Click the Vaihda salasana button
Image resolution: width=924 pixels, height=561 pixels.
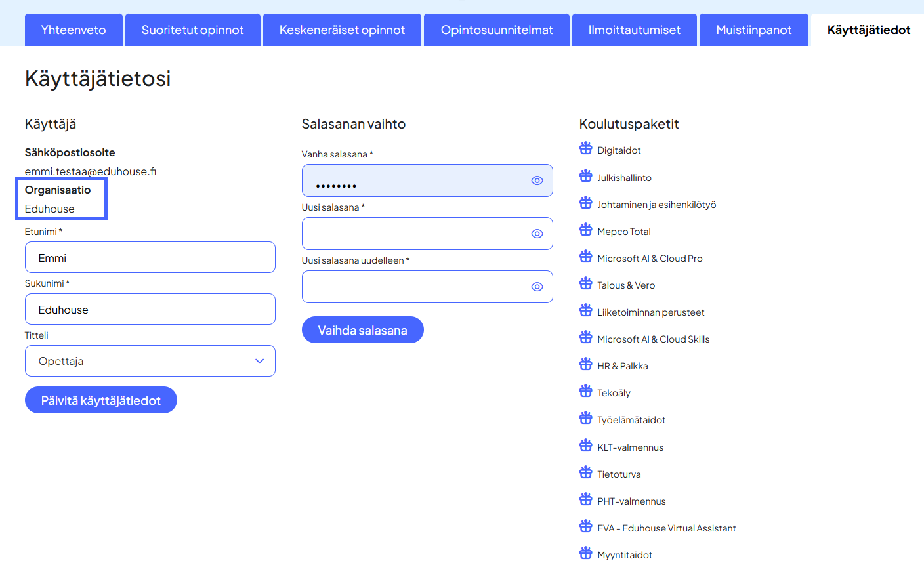(363, 330)
